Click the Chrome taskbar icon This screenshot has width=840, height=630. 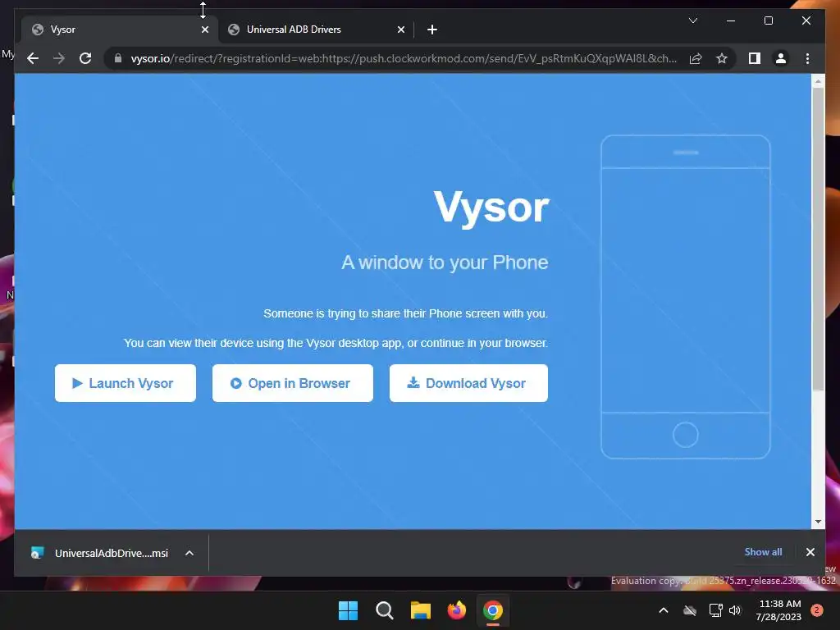click(493, 610)
